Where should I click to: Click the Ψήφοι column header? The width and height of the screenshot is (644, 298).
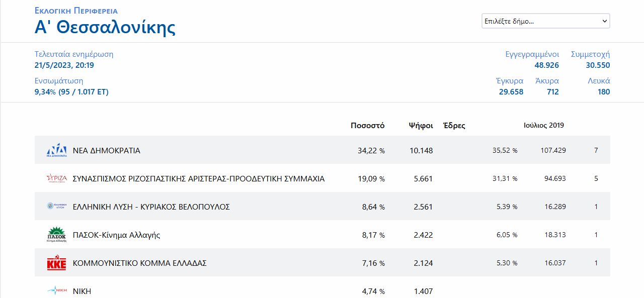[x=421, y=126]
